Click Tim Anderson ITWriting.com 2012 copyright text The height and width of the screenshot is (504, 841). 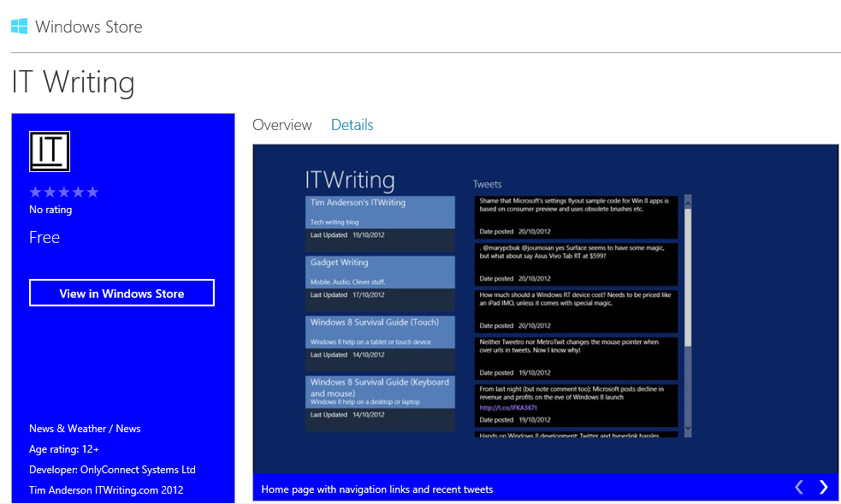106,490
